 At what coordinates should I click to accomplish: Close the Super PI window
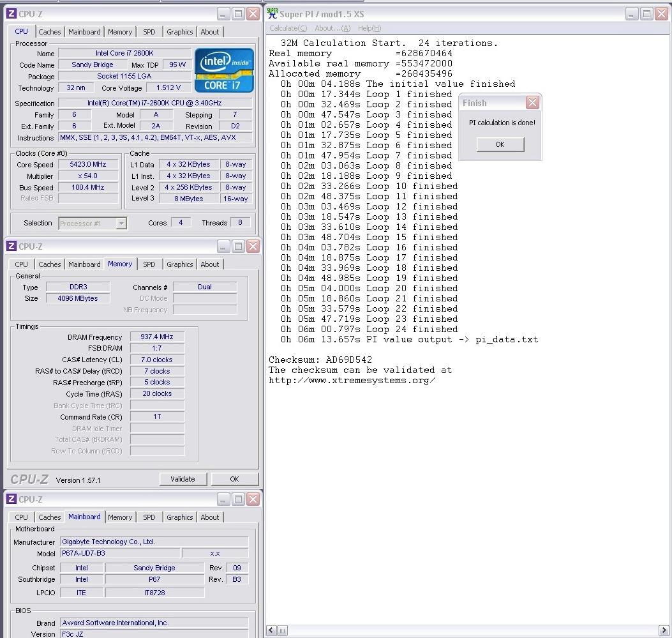tap(662, 13)
